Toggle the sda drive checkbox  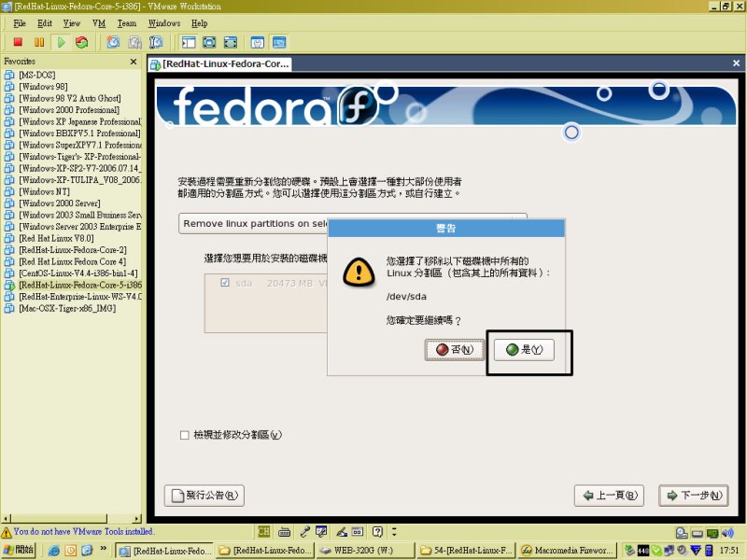tap(225, 283)
